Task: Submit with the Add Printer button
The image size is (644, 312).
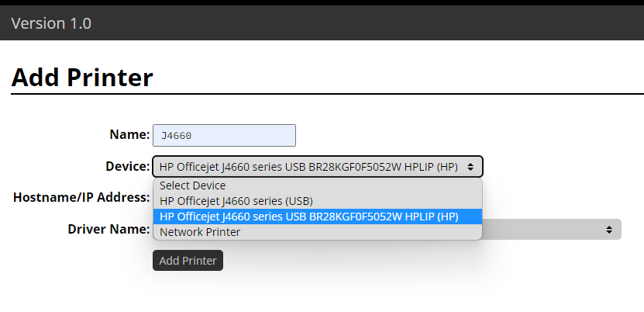Action: (x=188, y=261)
